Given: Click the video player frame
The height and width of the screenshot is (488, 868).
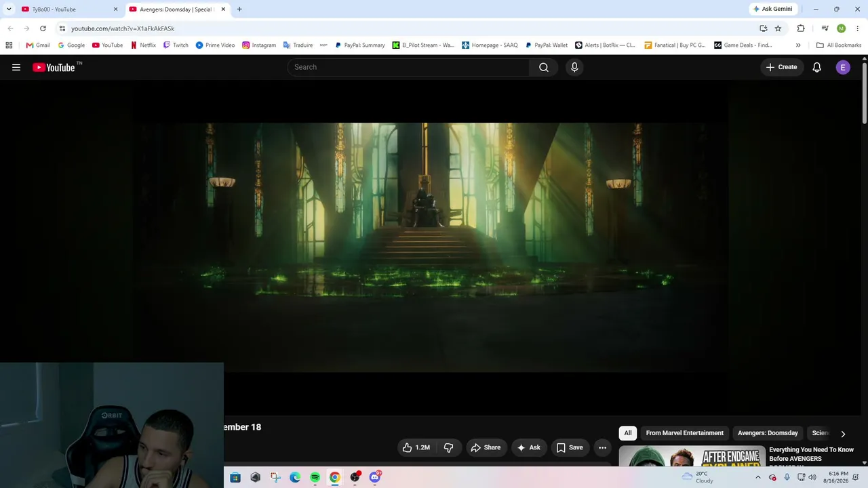Looking at the screenshot, I should click(x=431, y=247).
